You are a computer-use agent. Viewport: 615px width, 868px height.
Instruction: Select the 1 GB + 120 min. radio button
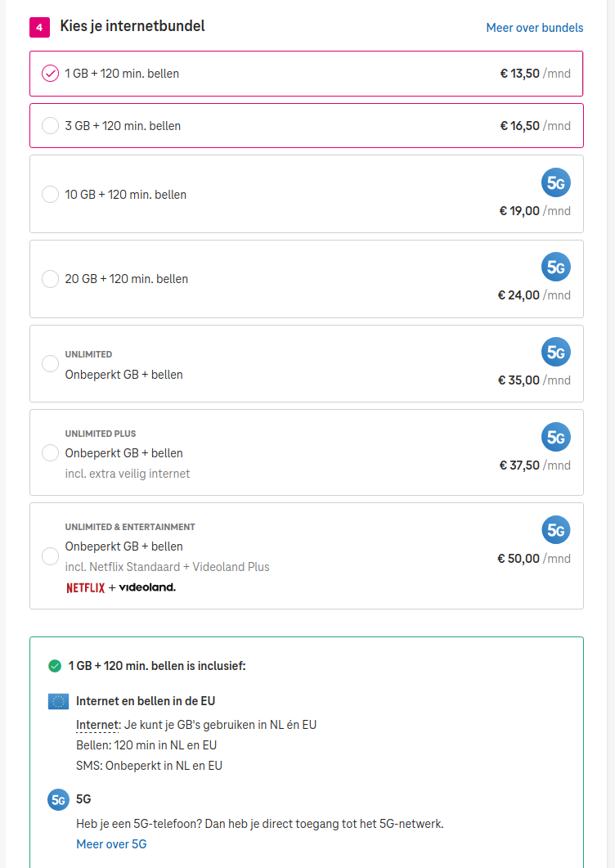(x=51, y=73)
